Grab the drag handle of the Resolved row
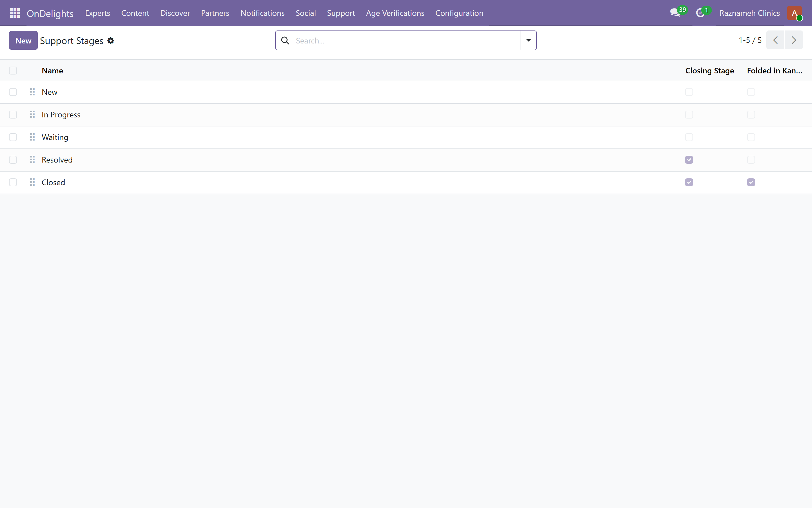 [x=32, y=159]
